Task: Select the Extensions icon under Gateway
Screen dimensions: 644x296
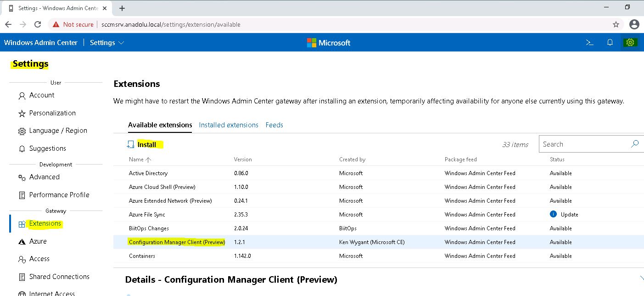Action: click(22, 223)
